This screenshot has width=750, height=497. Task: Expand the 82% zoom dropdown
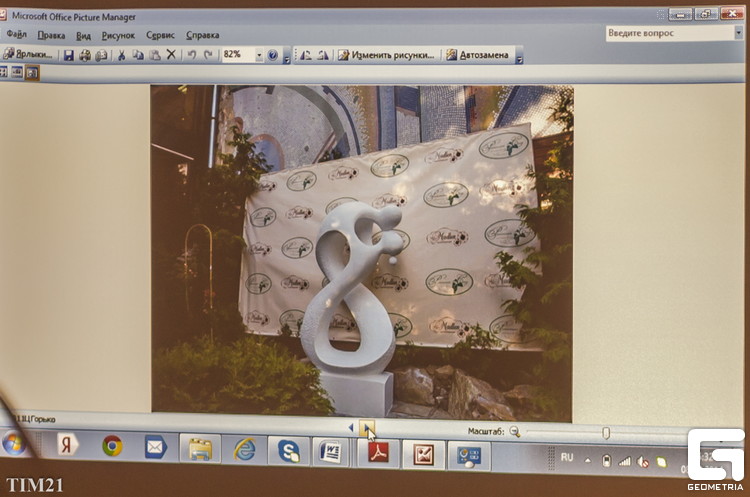coord(259,55)
